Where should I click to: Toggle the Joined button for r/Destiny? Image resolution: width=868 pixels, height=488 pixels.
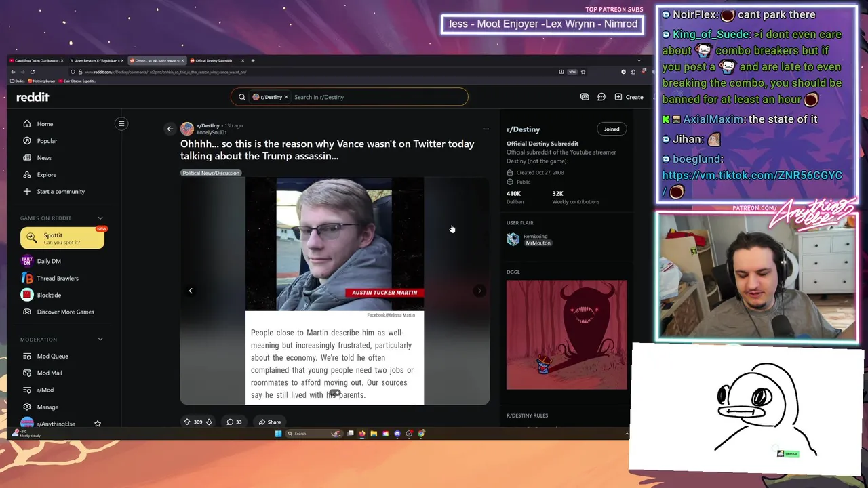coord(612,129)
